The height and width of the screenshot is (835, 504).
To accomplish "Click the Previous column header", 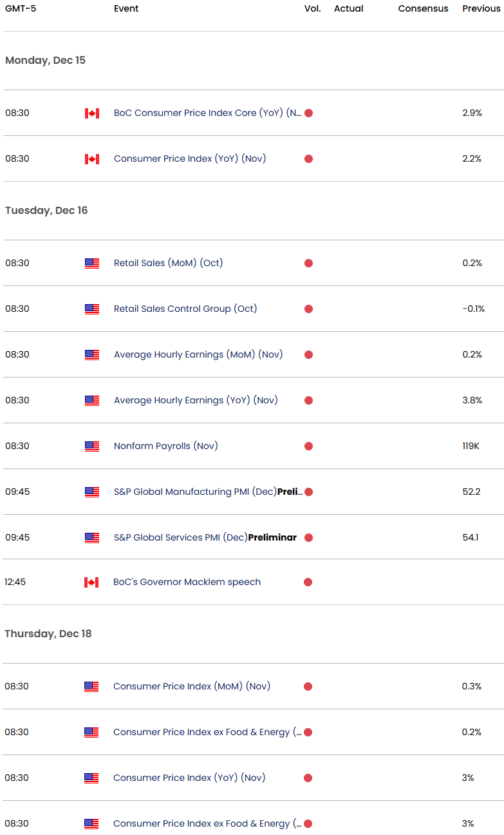I will pyautogui.click(x=481, y=8).
